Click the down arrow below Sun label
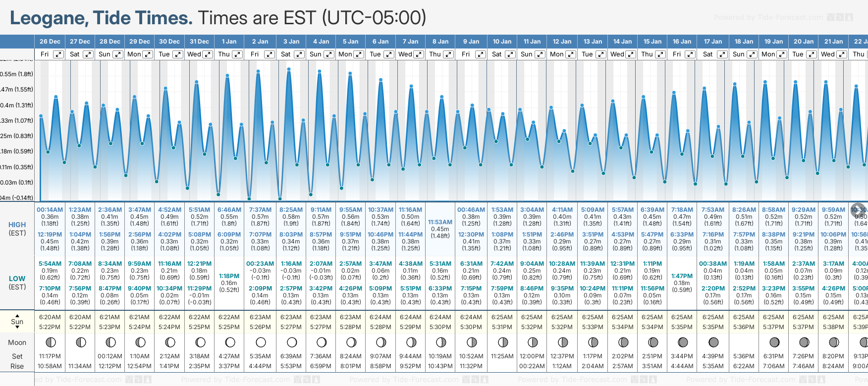 coord(17,328)
